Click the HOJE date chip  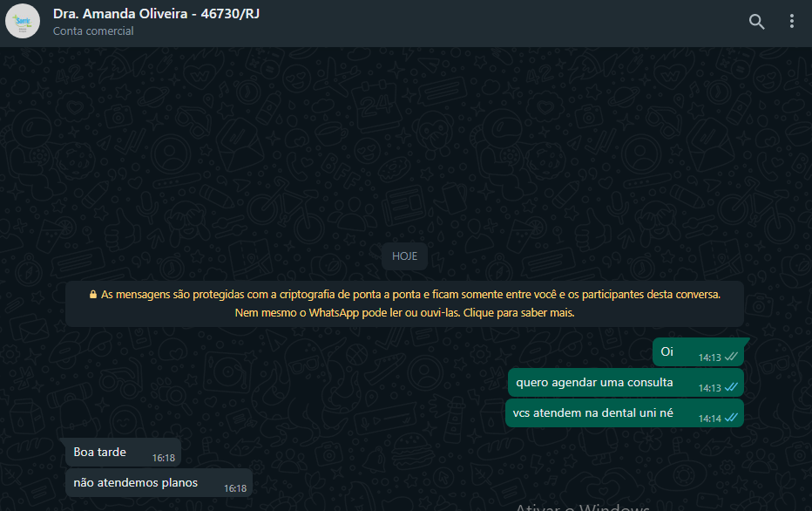(x=404, y=256)
